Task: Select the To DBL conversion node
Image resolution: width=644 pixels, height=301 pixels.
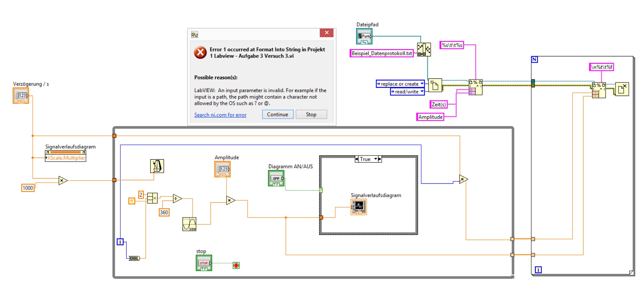Action: pyautogui.click(x=134, y=258)
